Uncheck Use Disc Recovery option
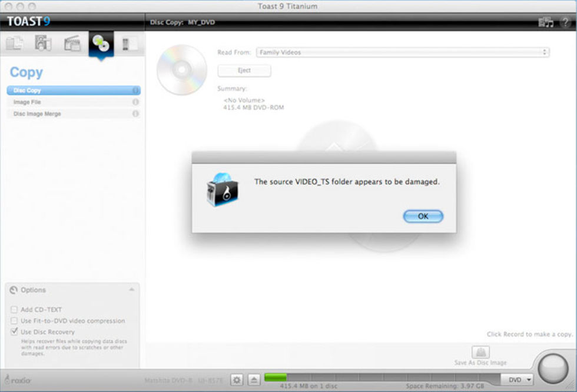577x392 pixels. [x=14, y=332]
